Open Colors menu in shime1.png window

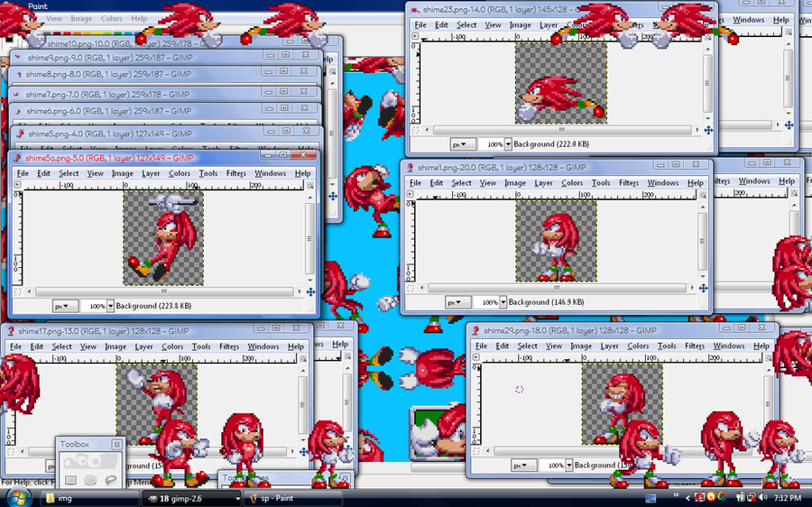coord(572,183)
